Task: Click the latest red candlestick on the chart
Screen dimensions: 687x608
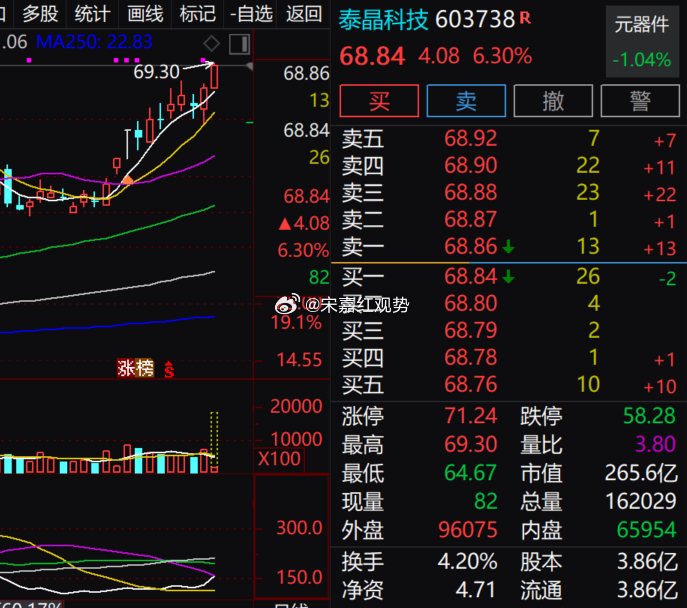Action: (214, 76)
